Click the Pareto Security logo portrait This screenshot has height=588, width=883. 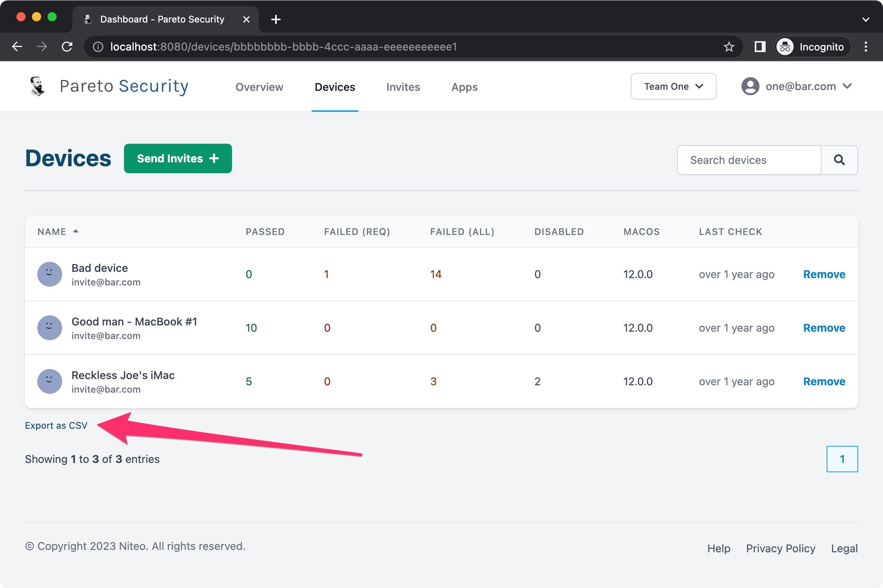37,86
